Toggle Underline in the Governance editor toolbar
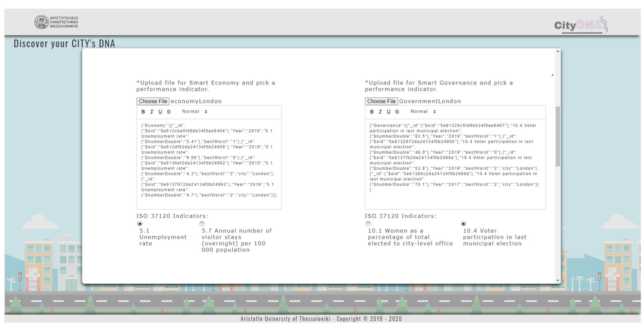The image size is (644, 328). 388,112
